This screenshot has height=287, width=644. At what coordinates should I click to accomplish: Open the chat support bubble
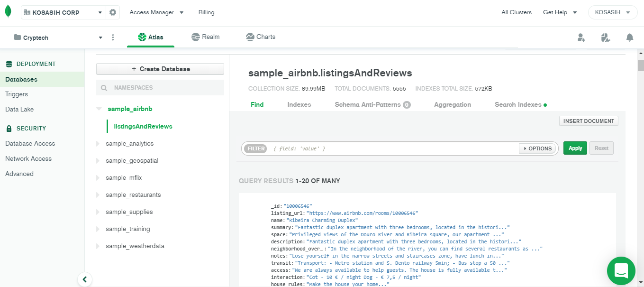click(x=621, y=271)
